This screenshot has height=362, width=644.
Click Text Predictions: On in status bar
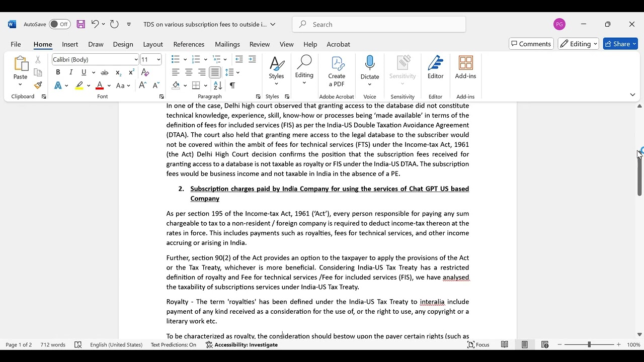coord(174,345)
